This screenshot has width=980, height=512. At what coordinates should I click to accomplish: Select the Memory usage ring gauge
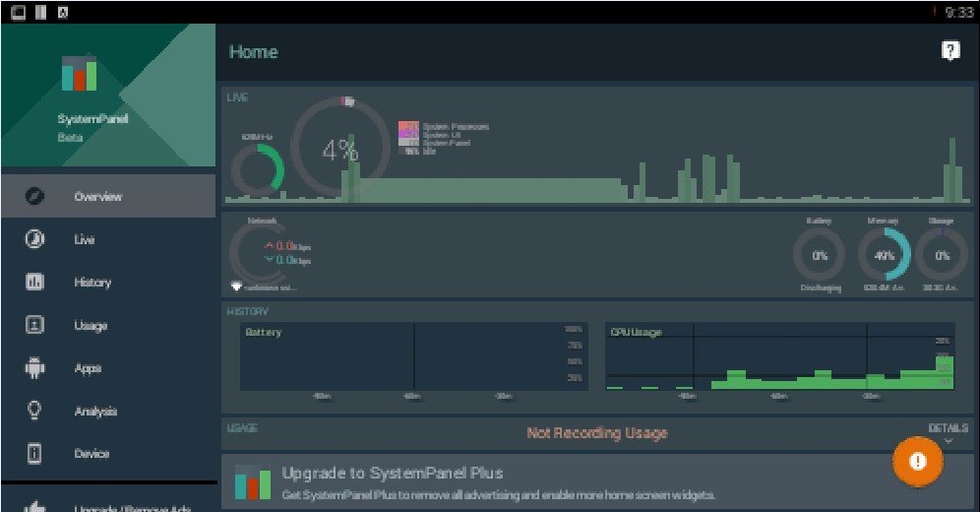[884, 255]
